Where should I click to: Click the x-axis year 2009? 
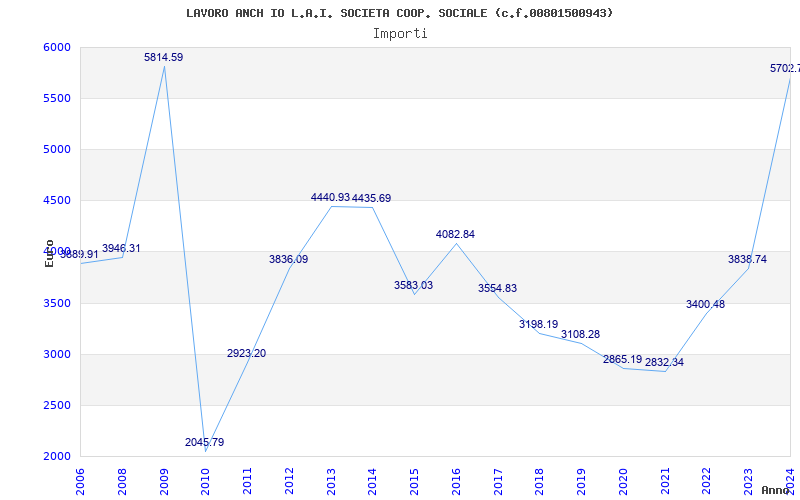pos(164,482)
